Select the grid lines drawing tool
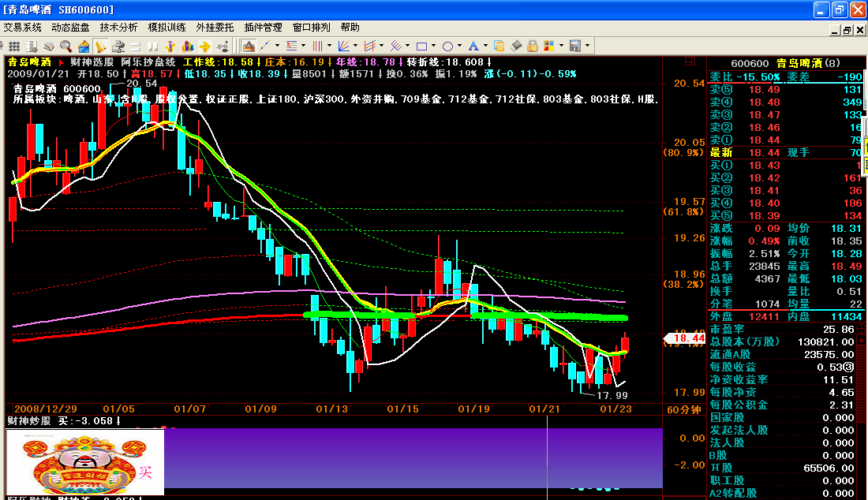Screen dimensions: 868x500 pyautogui.click(x=370, y=46)
